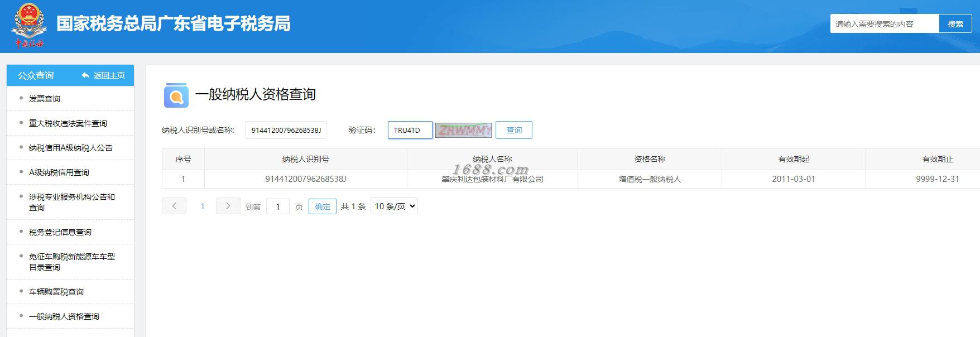The height and width of the screenshot is (337, 980).
Task: Click the 公众查询 panel header
Action: pyautogui.click(x=36, y=75)
